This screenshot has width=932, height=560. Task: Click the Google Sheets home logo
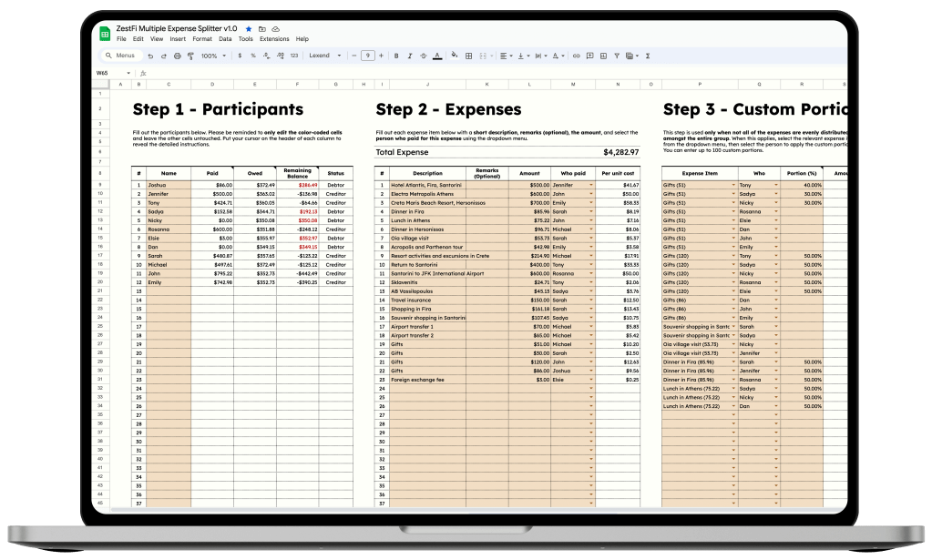point(105,34)
